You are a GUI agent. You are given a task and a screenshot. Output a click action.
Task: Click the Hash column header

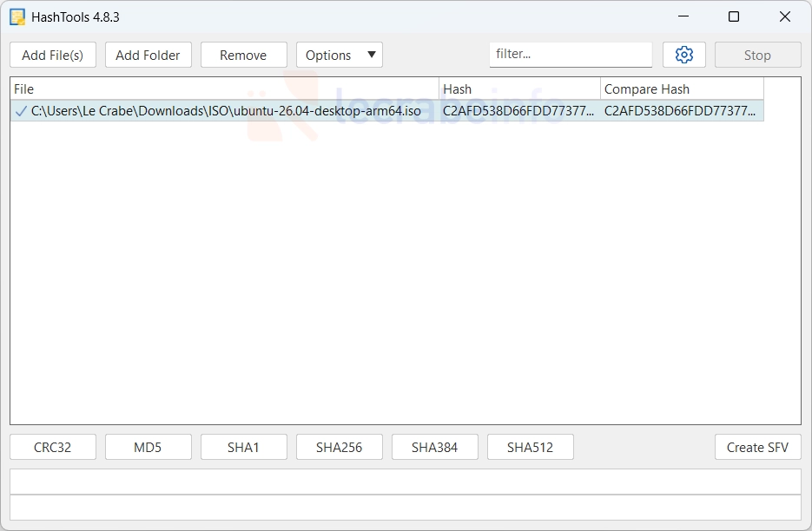(x=519, y=88)
